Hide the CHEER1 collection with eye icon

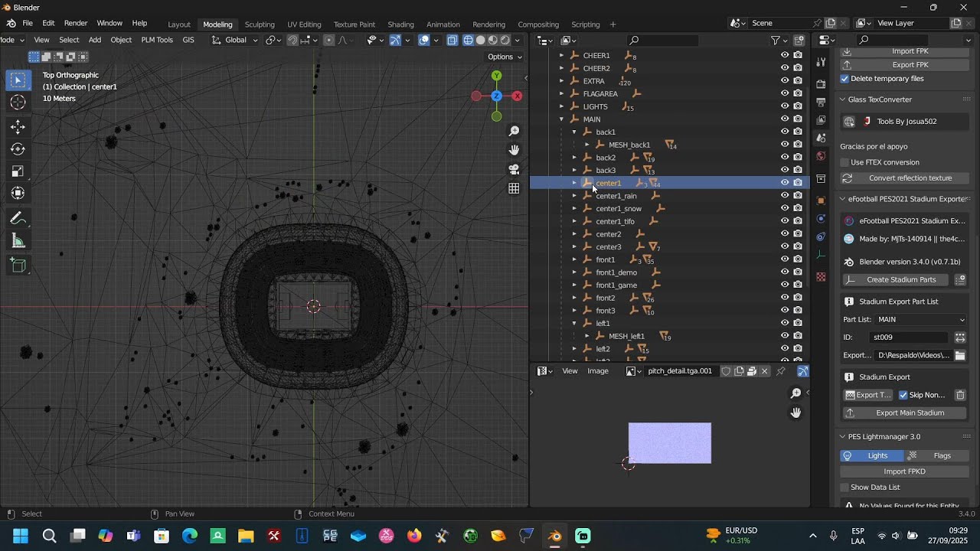pyautogui.click(x=785, y=55)
